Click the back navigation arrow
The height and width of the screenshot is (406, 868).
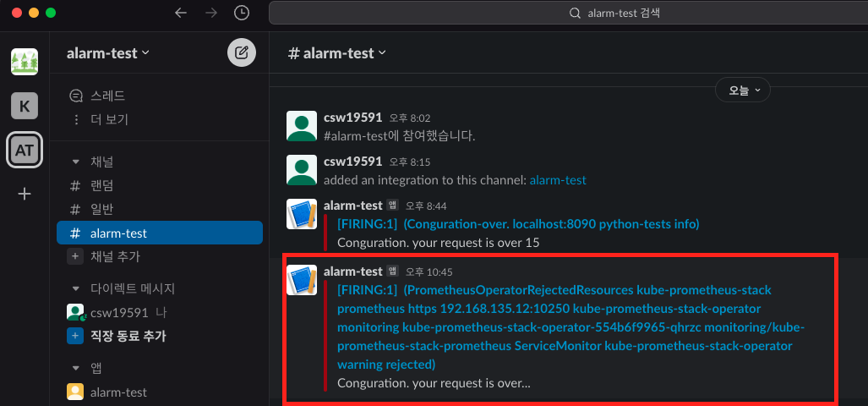click(x=181, y=13)
